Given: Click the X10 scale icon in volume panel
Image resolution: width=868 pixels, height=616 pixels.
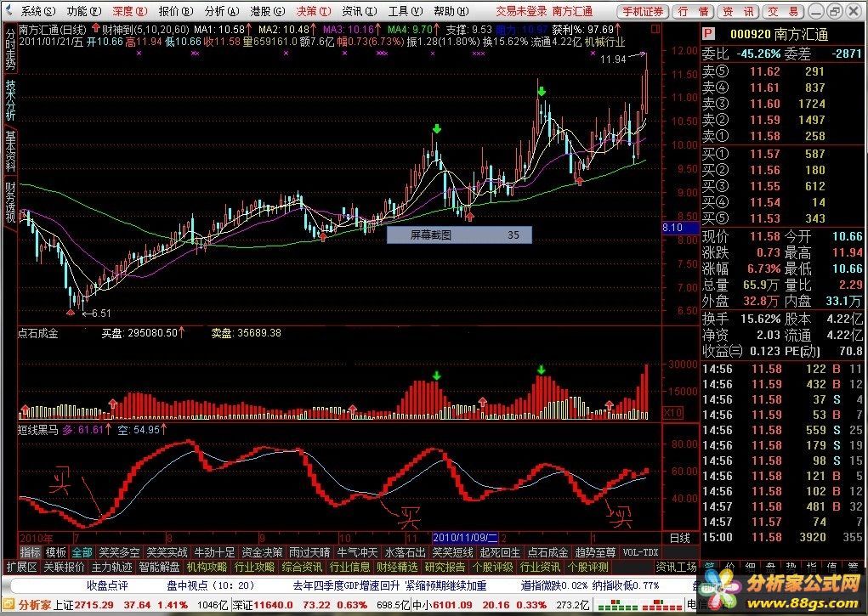Looking at the screenshot, I should [x=672, y=413].
